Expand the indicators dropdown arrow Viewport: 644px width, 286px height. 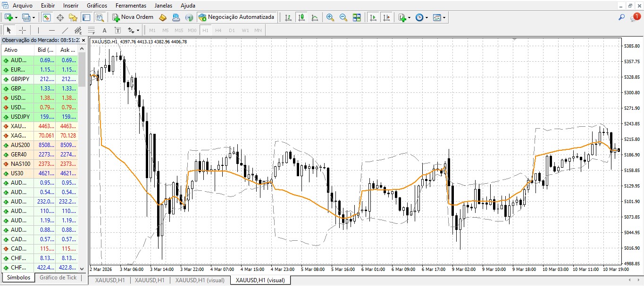409,17
